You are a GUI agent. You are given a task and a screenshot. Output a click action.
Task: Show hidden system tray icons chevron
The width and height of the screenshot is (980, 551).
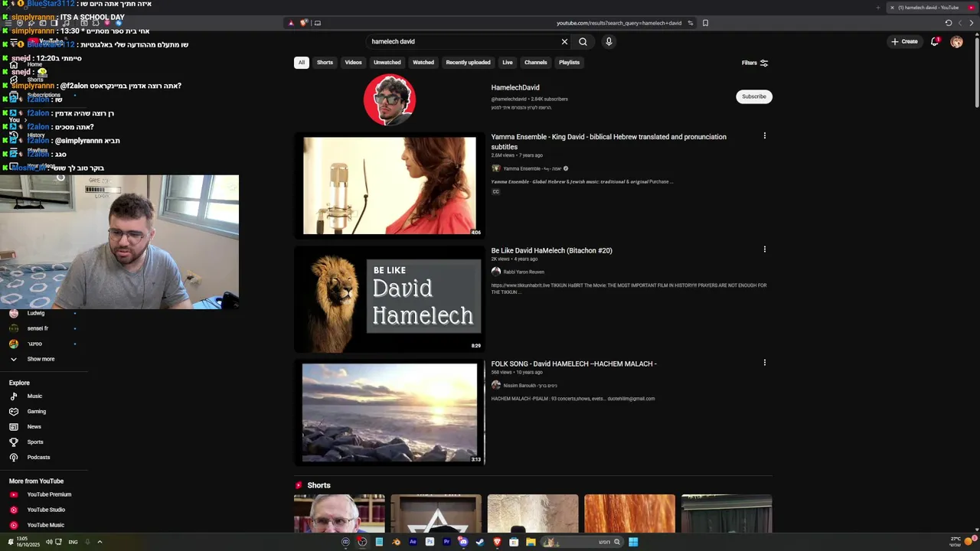point(100,542)
